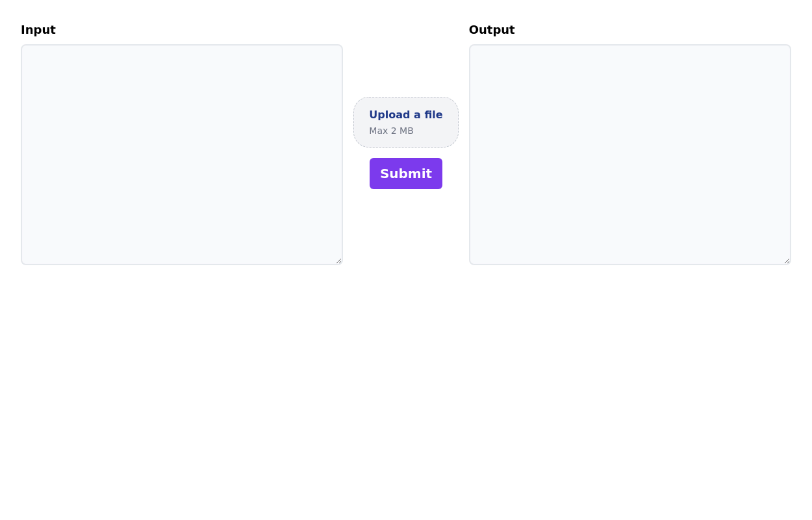The height and width of the screenshot is (520, 812).
Task: Click corner grip of the Output textarea
Action: click(x=787, y=261)
